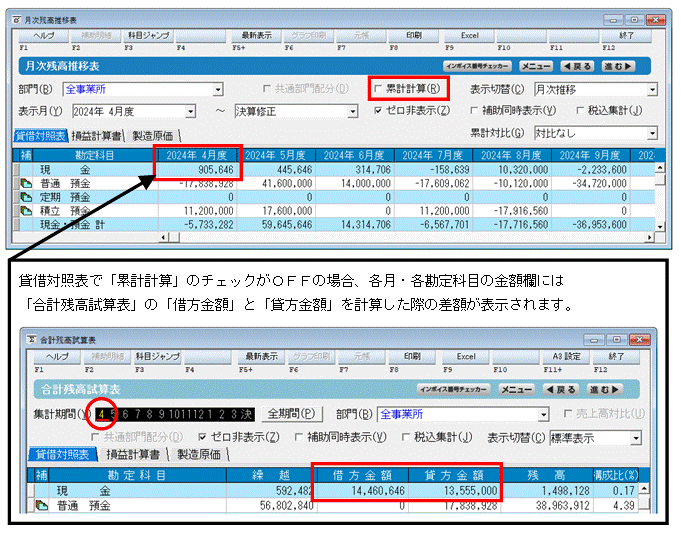Click 普通預金 icon in 合計残高試算表 table

pos(42,505)
